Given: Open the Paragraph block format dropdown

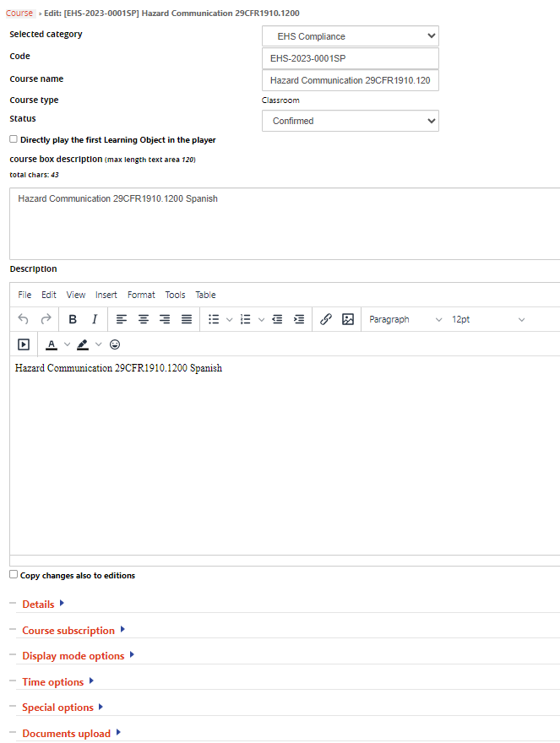Looking at the screenshot, I should 405,319.
